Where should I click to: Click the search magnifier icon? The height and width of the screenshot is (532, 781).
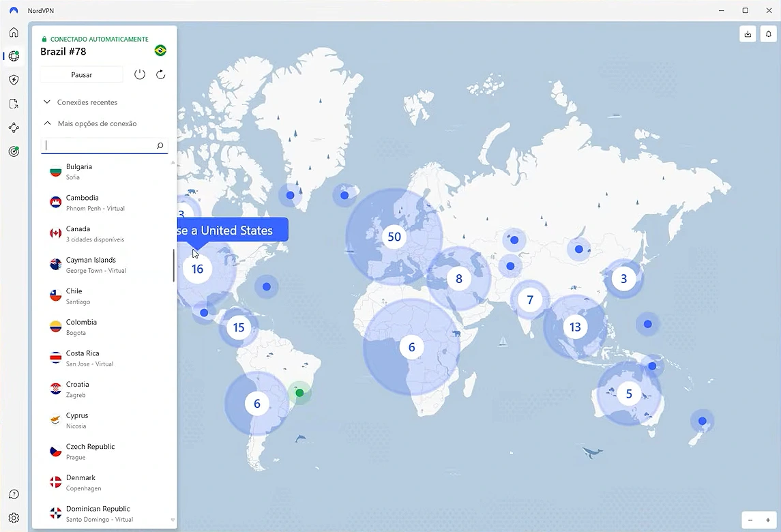[160, 145]
